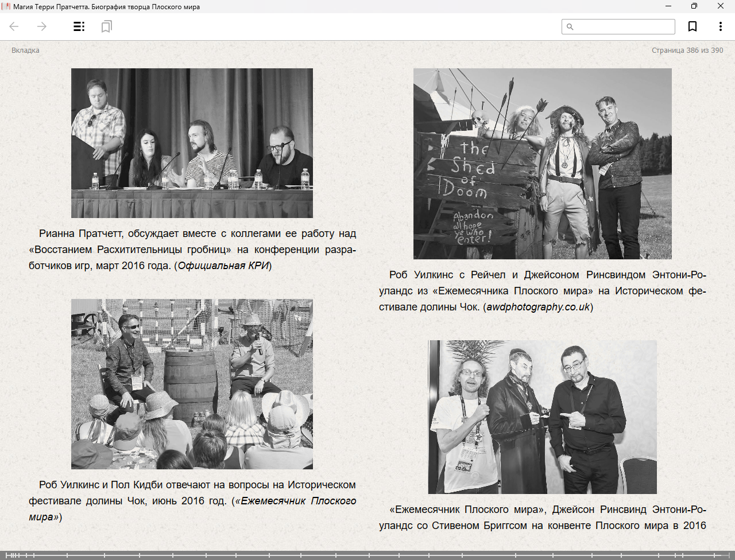Image resolution: width=735 pixels, height=560 pixels.
Task: Type in the book search field
Action: click(623, 27)
